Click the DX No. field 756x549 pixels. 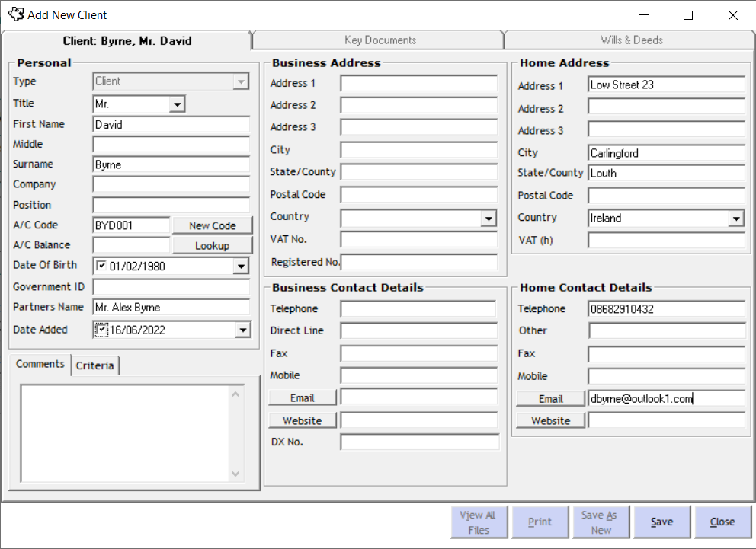point(419,442)
